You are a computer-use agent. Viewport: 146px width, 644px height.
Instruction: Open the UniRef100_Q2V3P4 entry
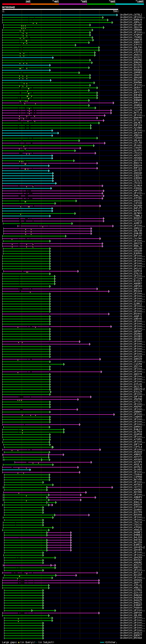(x=131, y=462)
